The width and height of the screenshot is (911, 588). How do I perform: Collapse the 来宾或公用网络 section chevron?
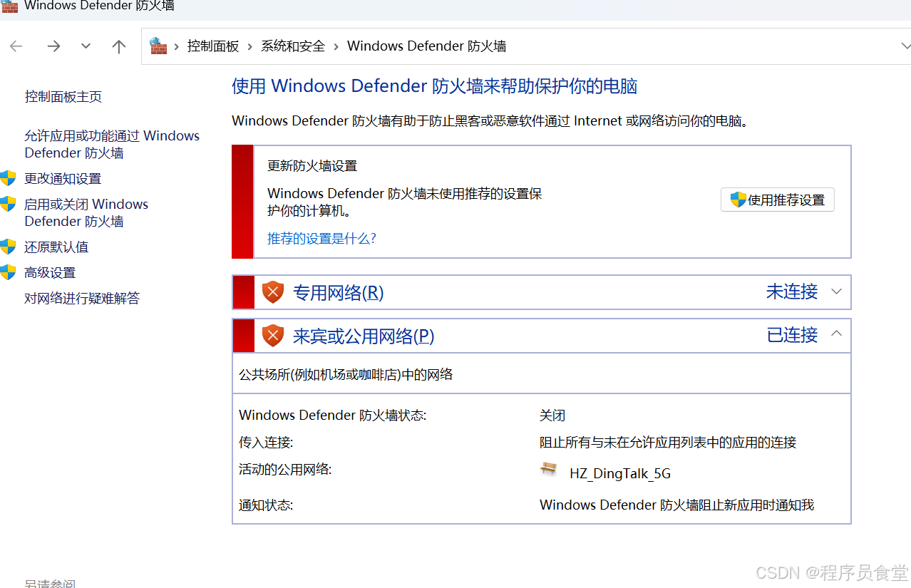pos(837,333)
